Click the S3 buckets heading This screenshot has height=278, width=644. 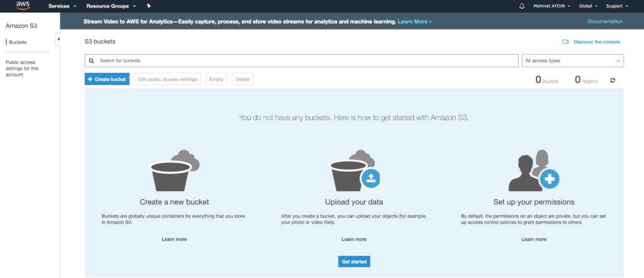click(100, 42)
